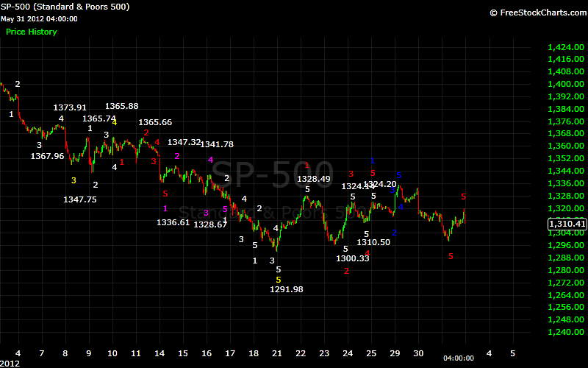Click the 04:00:00 time axis marker
This screenshot has width=588, height=368.
point(459,358)
